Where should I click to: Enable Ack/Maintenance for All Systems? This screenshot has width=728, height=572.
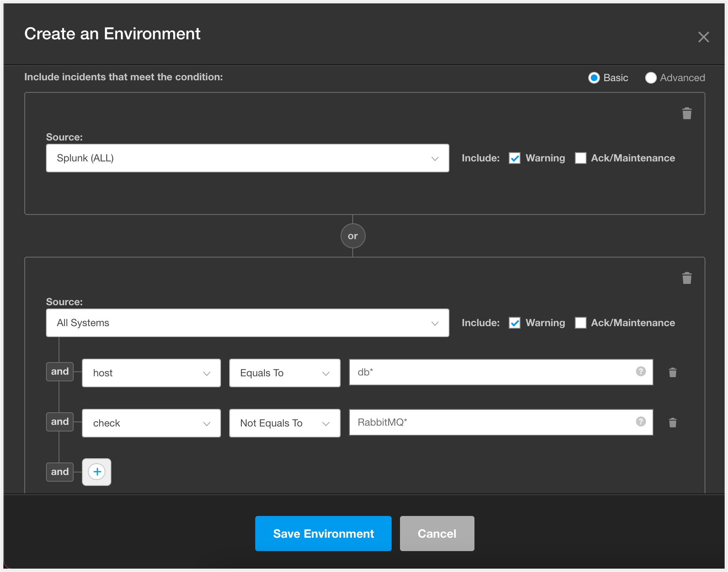(580, 323)
